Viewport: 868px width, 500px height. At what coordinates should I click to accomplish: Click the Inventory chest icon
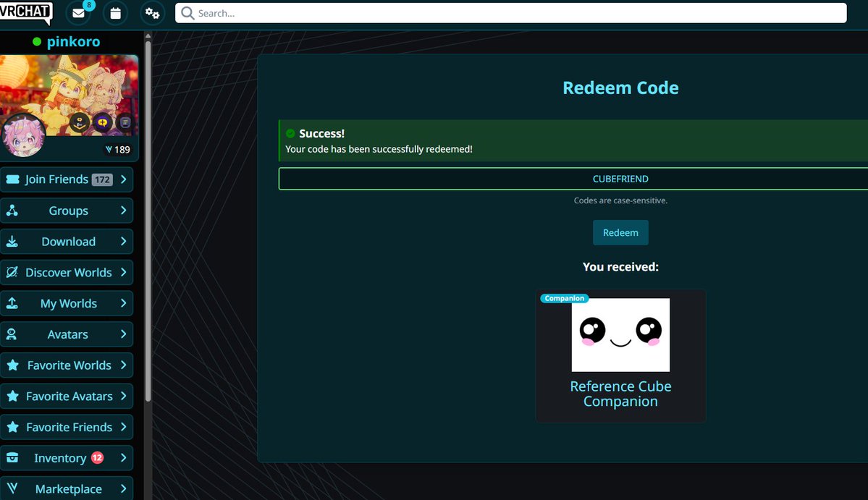tap(12, 458)
